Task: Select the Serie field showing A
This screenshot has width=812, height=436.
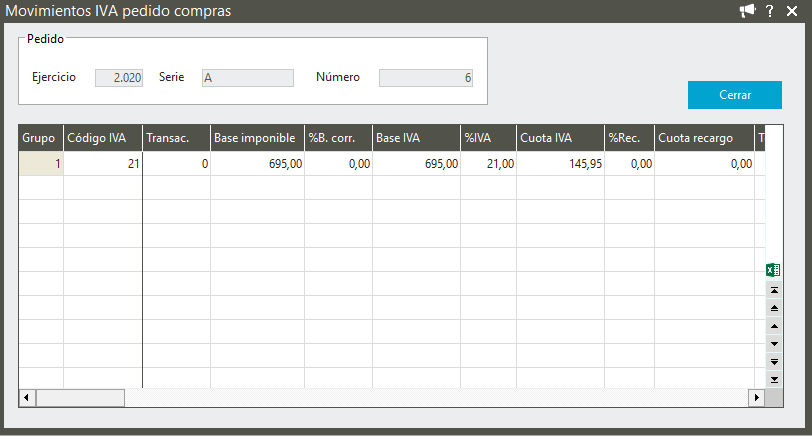Action: [248, 78]
